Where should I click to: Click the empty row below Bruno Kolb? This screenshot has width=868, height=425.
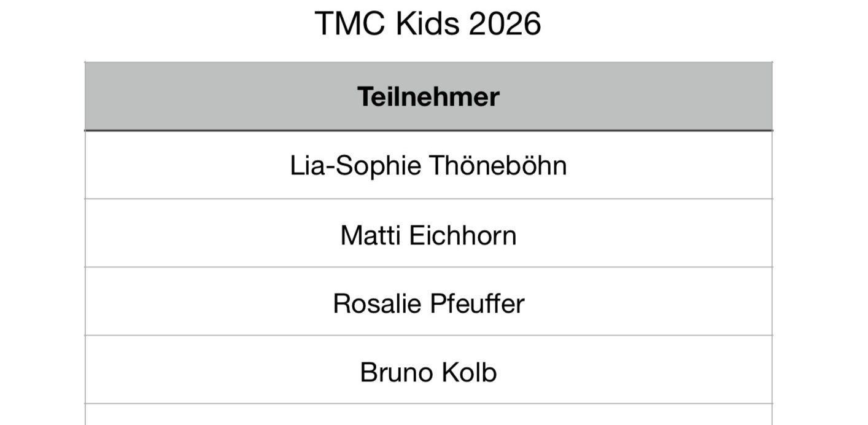428,415
